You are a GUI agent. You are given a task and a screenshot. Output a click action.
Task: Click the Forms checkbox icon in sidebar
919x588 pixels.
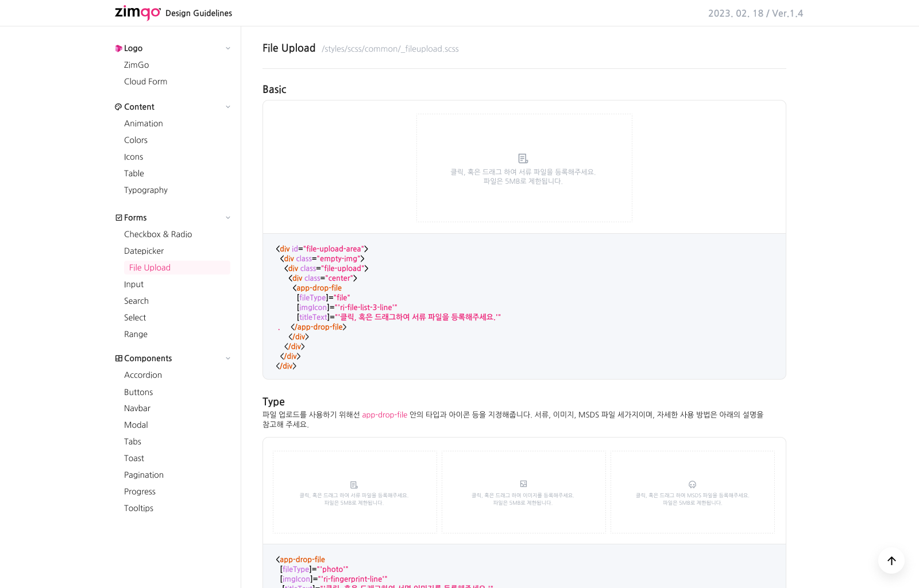[x=118, y=218]
